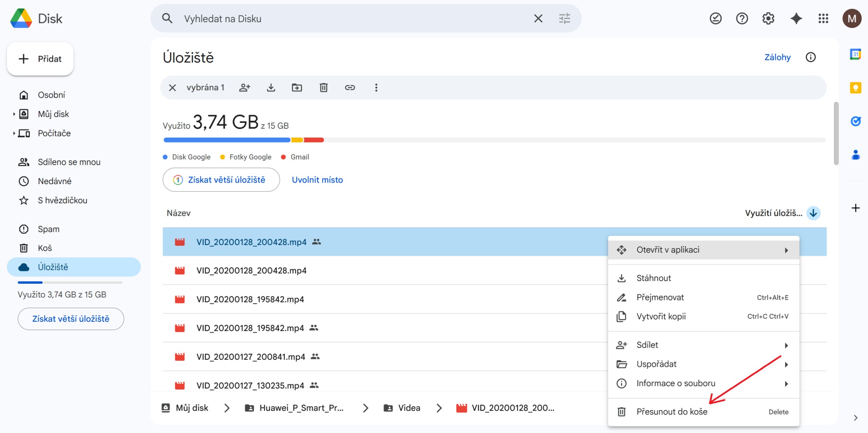Click the move to folder toolbar icon
The image size is (868, 433).
click(x=297, y=88)
